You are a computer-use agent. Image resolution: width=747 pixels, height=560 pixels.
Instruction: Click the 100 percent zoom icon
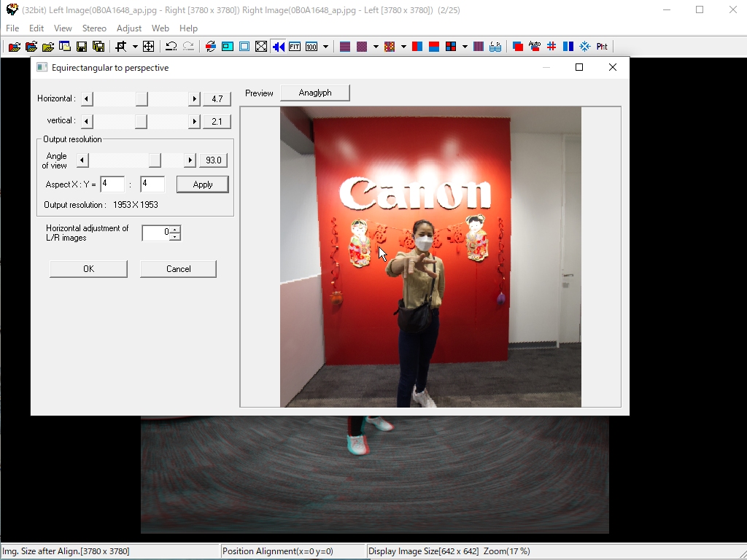(x=311, y=46)
